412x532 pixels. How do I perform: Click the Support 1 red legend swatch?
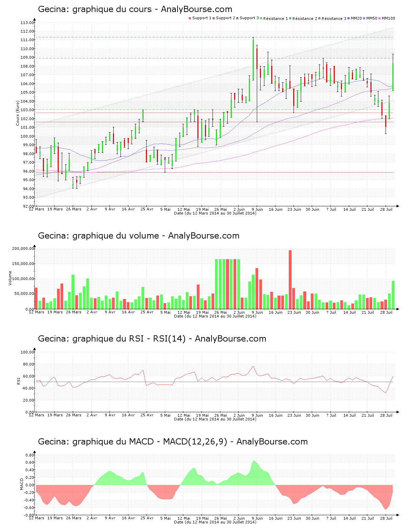pyautogui.click(x=190, y=18)
